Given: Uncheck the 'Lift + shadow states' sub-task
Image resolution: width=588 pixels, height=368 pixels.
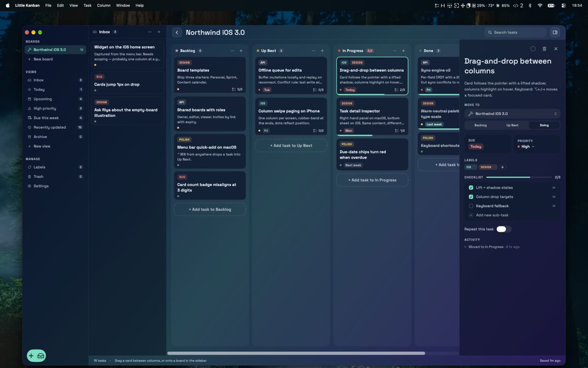Looking at the screenshot, I should (x=471, y=188).
